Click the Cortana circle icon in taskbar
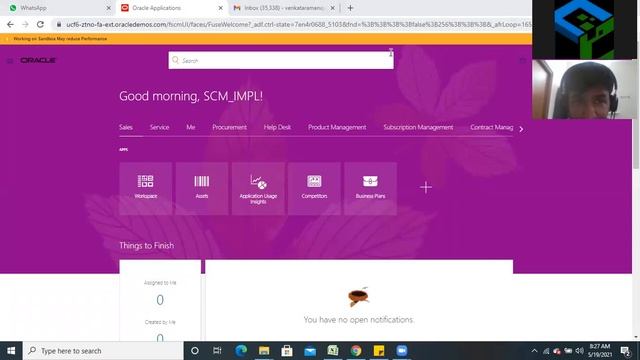Screen dimensions: 640x360 tap(195, 351)
